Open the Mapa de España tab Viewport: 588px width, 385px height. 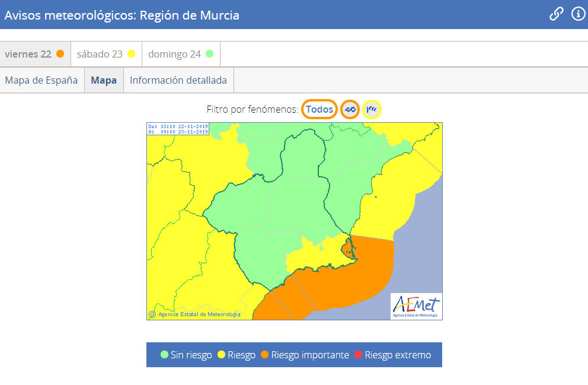coord(41,80)
